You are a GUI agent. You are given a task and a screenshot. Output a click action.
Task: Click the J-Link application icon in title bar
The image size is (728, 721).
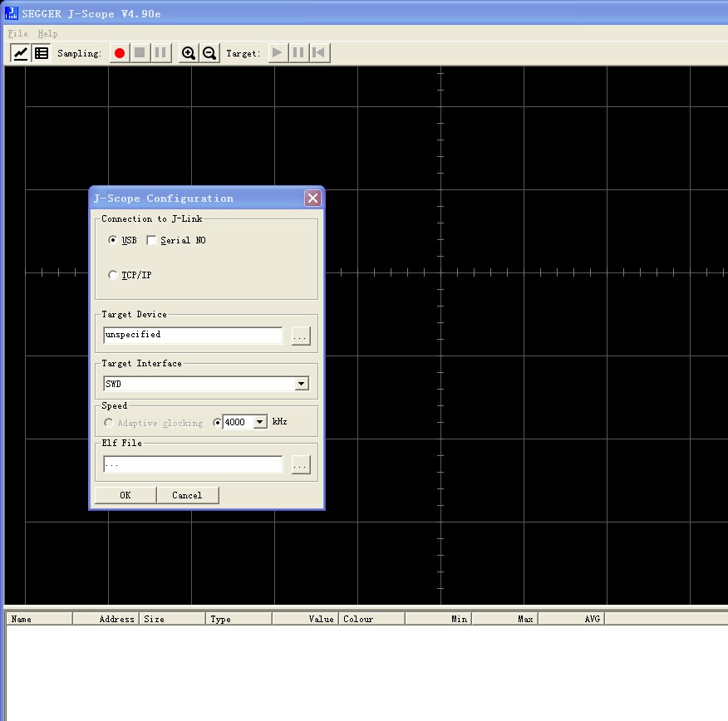pos(11,13)
